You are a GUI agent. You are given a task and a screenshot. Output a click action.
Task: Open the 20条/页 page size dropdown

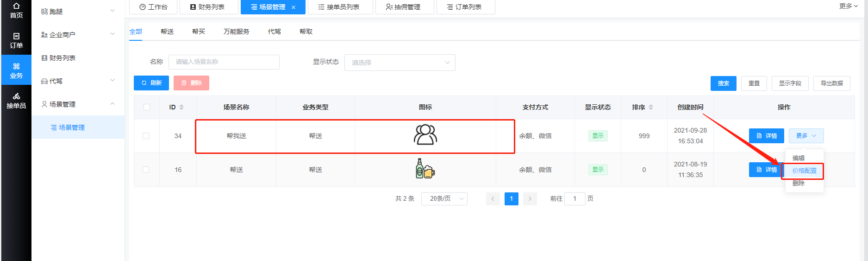point(444,199)
